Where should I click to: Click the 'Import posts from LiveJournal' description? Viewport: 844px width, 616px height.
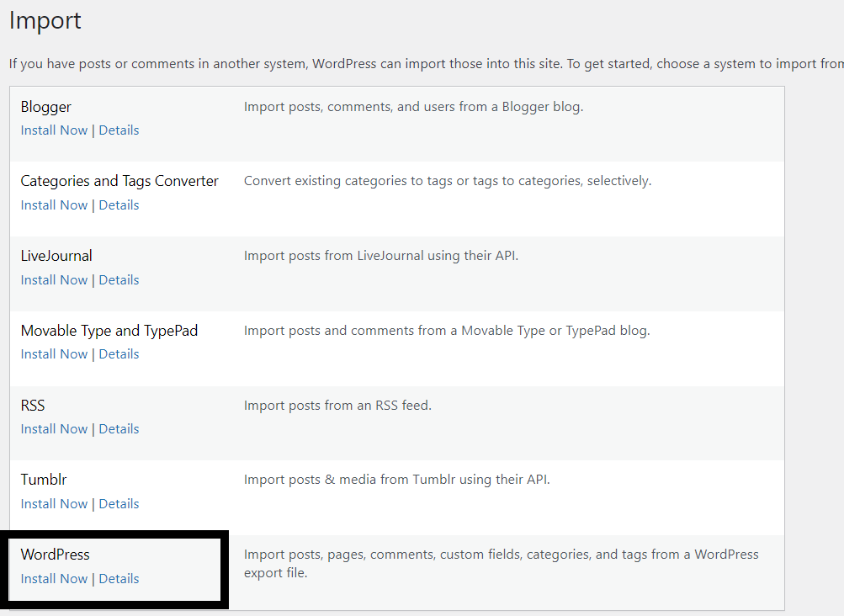381,256
